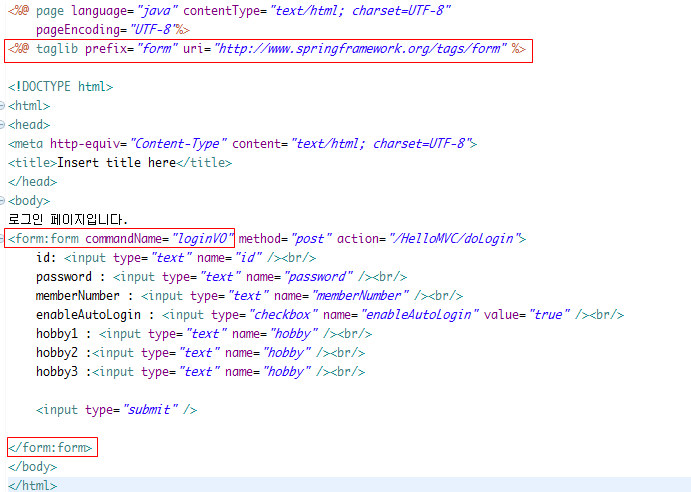Click the springframework.org tags/form URI string
The width and height of the screenshot is (691, 492).
[360, 48]
